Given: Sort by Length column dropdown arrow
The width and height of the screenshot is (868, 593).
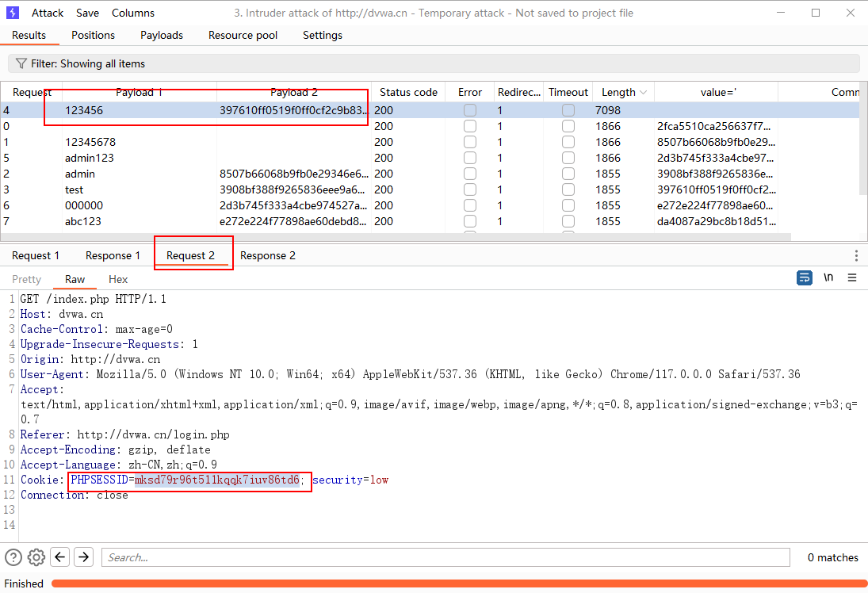Looking at the screenshot, I should (x=643, y=93).
